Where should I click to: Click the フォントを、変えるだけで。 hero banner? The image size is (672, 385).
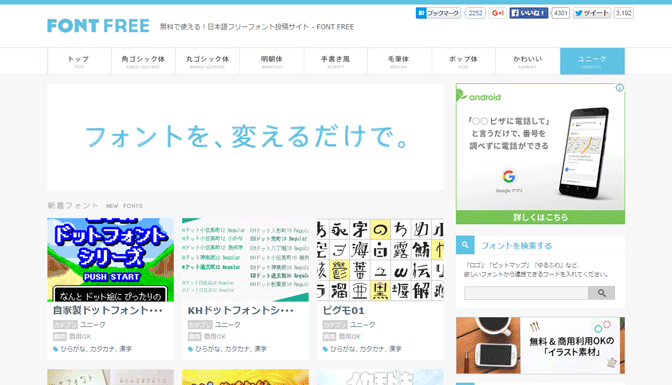pos(246,137)
